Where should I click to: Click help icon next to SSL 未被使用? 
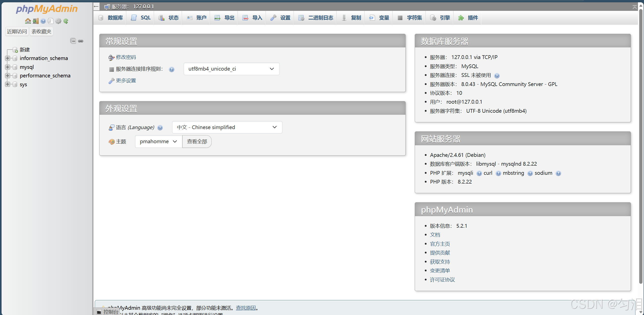497,76
